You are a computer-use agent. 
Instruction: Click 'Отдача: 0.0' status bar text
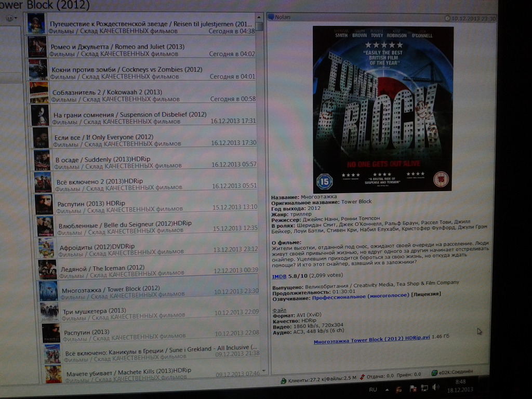(x=380, y=376)
